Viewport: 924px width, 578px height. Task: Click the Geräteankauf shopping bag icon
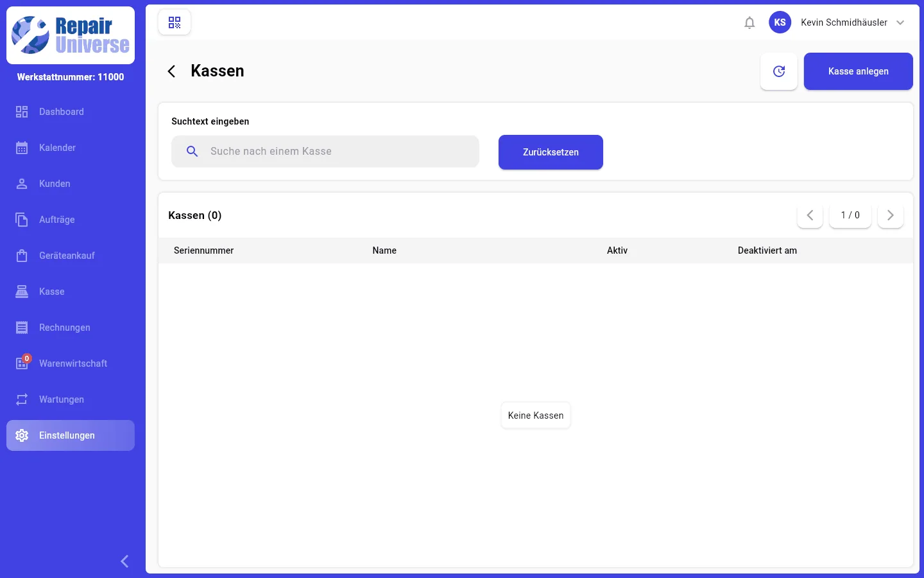pos(22,256)
